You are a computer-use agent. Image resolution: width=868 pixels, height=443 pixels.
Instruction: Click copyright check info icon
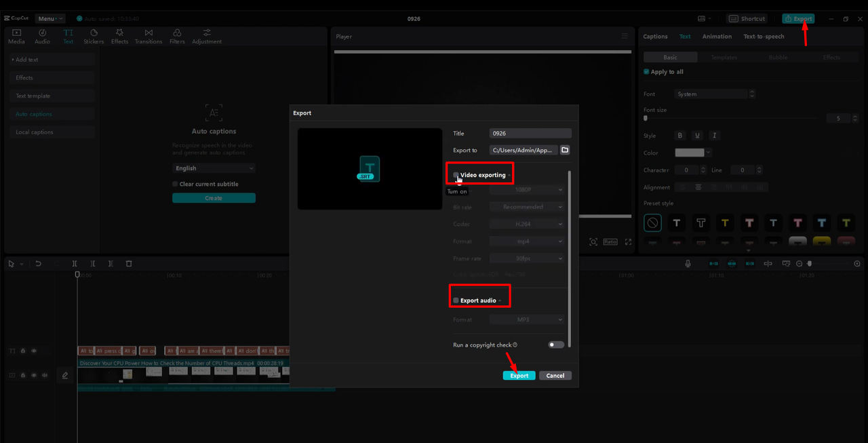click(x=515, y=345)
